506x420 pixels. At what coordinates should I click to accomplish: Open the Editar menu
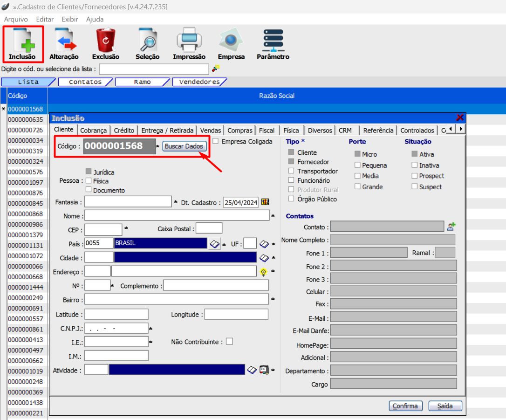pyautogui.click(x=45, y=20)
